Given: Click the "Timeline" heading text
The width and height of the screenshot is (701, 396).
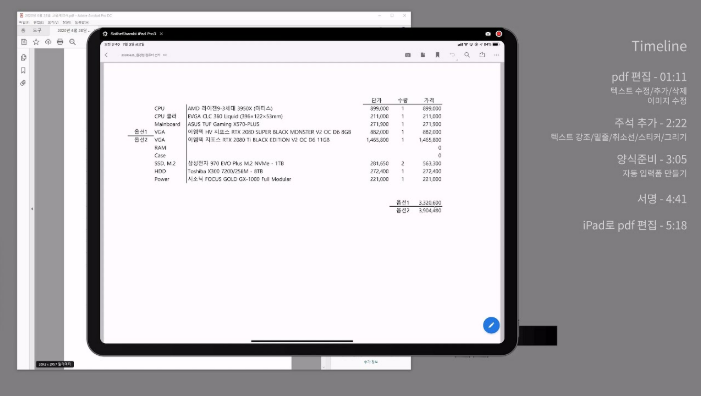Looking at the screenshot, I should 659,46.
